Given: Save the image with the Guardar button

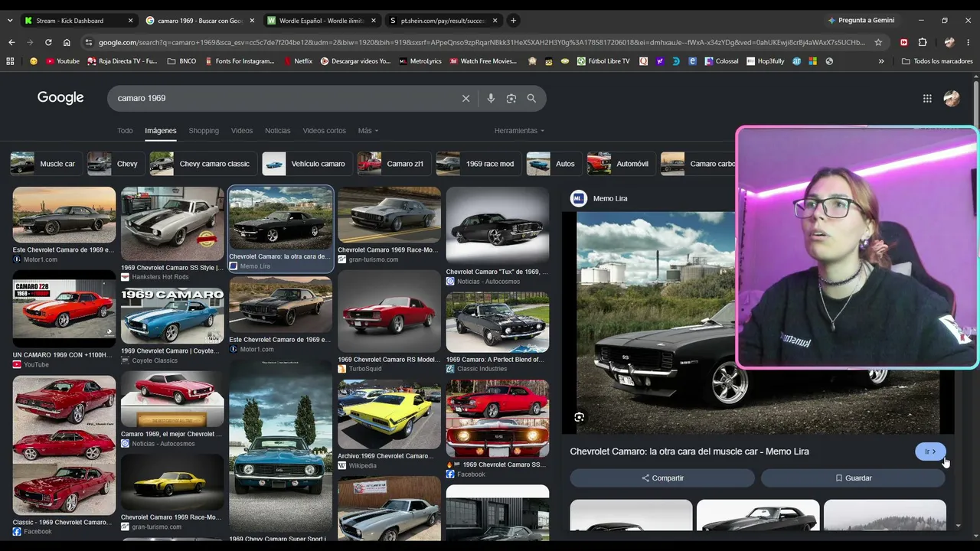Looking at the screenshot, I should (x=853, y=478).
